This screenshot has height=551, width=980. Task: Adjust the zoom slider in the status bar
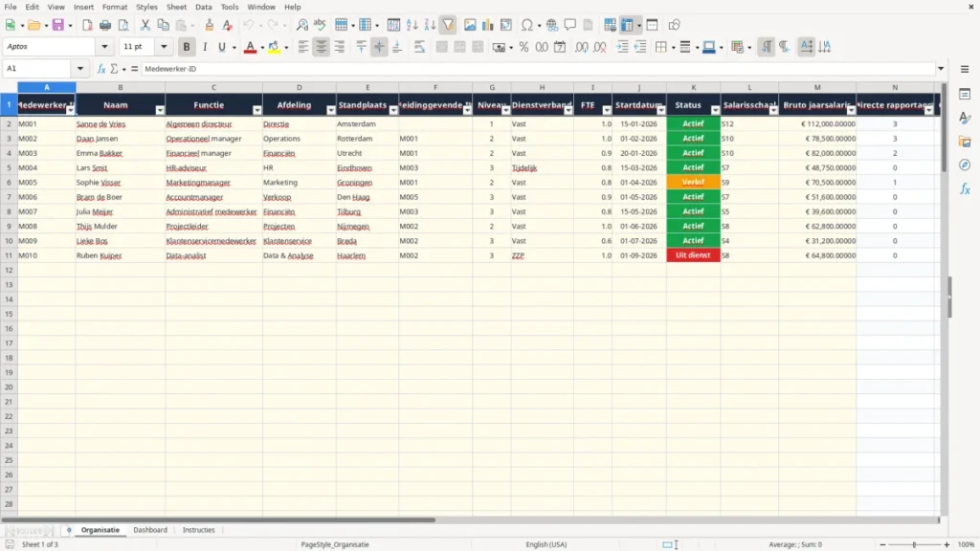(914, 544)
